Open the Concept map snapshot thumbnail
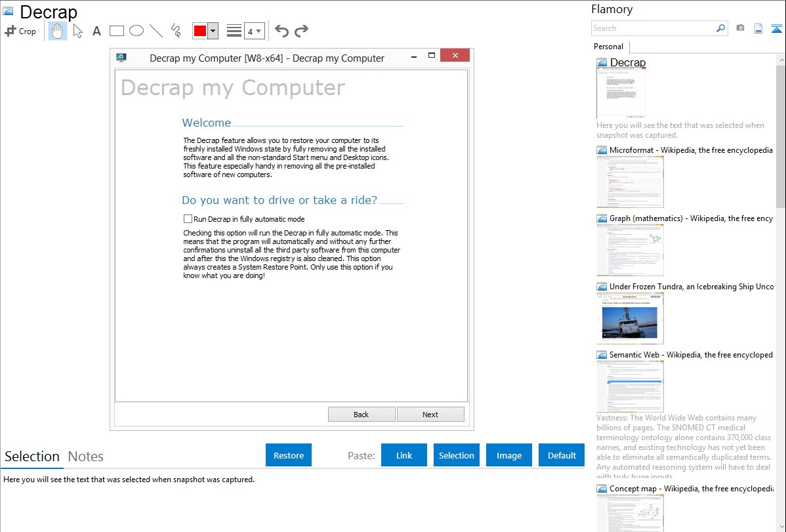786x532 pixels. pyautogui.click(x=630, y=514)
